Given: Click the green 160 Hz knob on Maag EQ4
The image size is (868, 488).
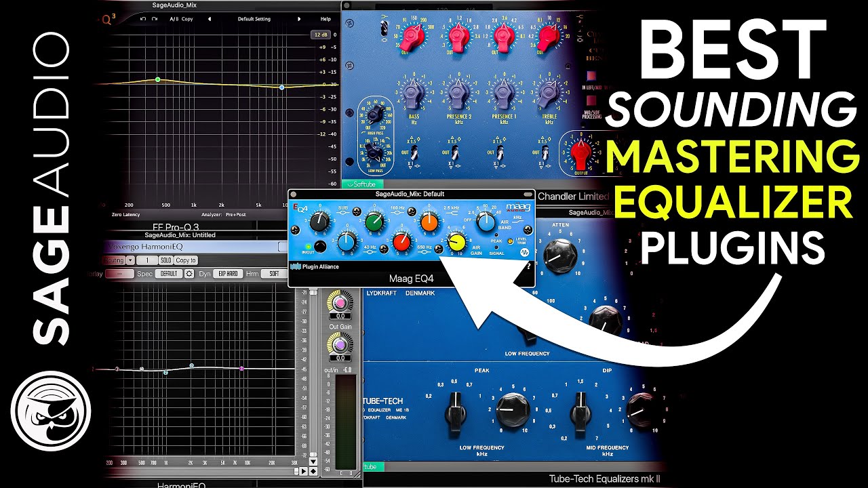Looking at the screenshot, I should coord(374,221).
